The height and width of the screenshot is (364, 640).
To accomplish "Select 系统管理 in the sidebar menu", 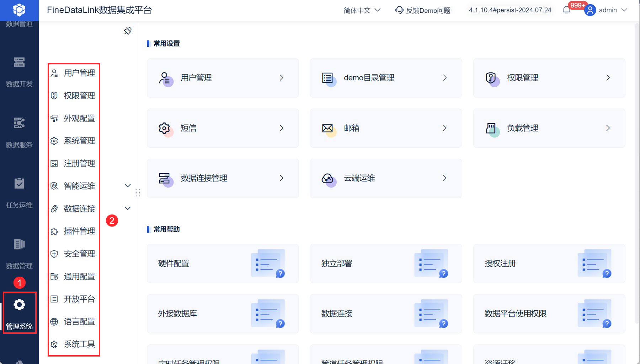I will 79,141.
